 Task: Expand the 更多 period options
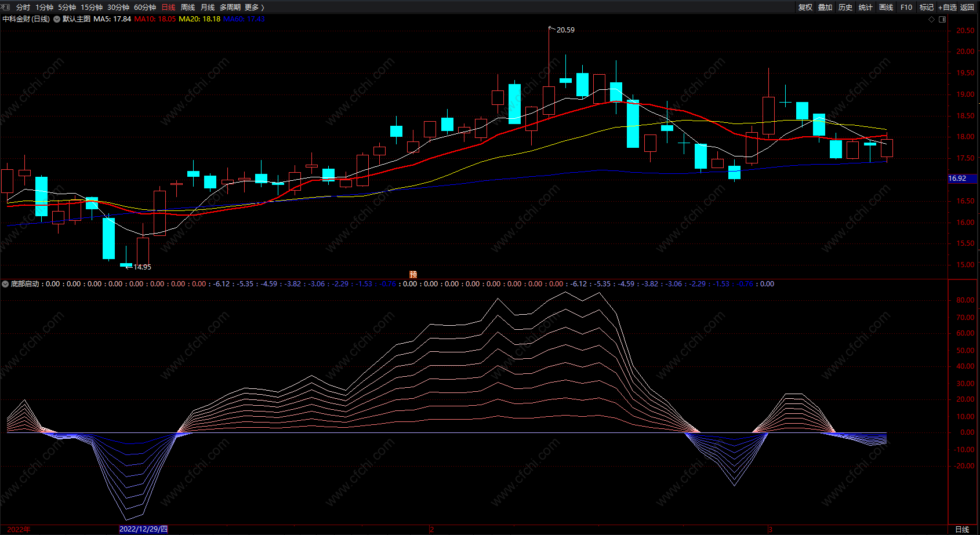tap(254, 8)
